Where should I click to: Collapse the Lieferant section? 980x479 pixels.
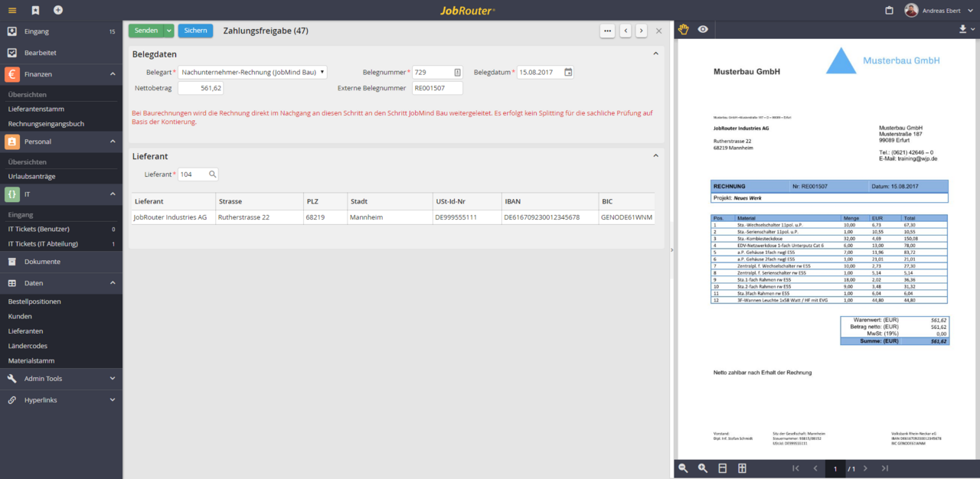pos(655,155)
